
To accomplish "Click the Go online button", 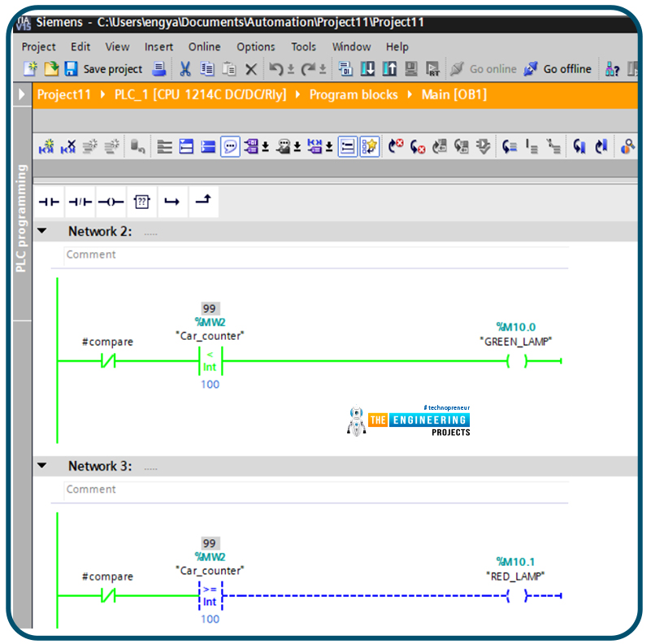I will [484, 69].
